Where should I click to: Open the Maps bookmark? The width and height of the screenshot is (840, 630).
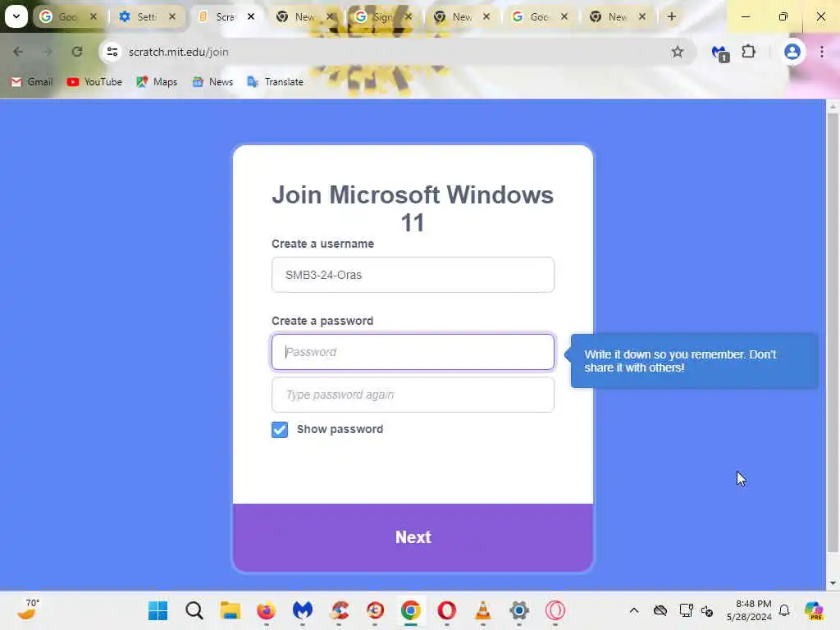(157, 81)
